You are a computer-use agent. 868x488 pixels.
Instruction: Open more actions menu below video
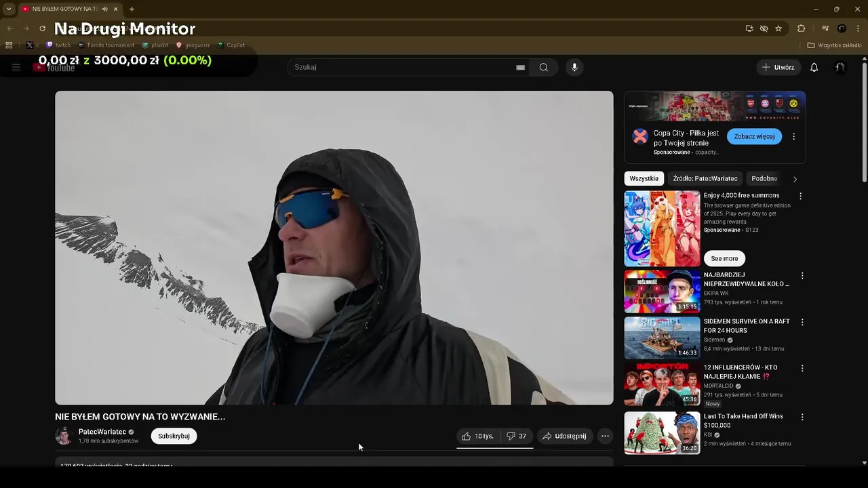pyautogui.click(x=606, y=436)
